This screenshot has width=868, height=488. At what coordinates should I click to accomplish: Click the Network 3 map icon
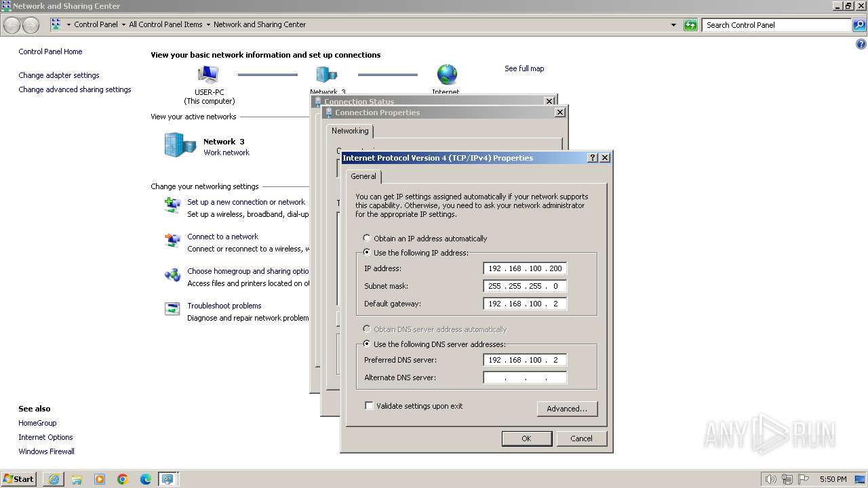(x=327, y=75)
